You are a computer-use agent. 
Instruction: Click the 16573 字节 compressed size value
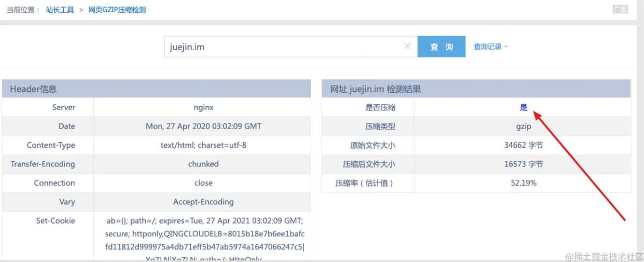(524, 164)
